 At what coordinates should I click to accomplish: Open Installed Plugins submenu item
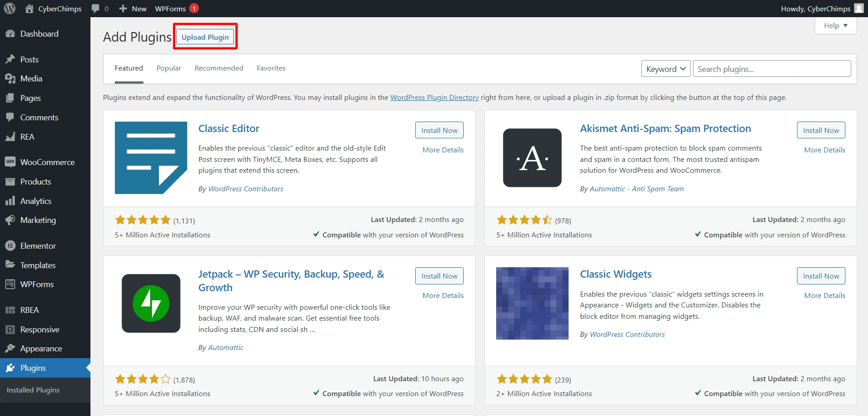pyautogui.click(x=33, y=390)
